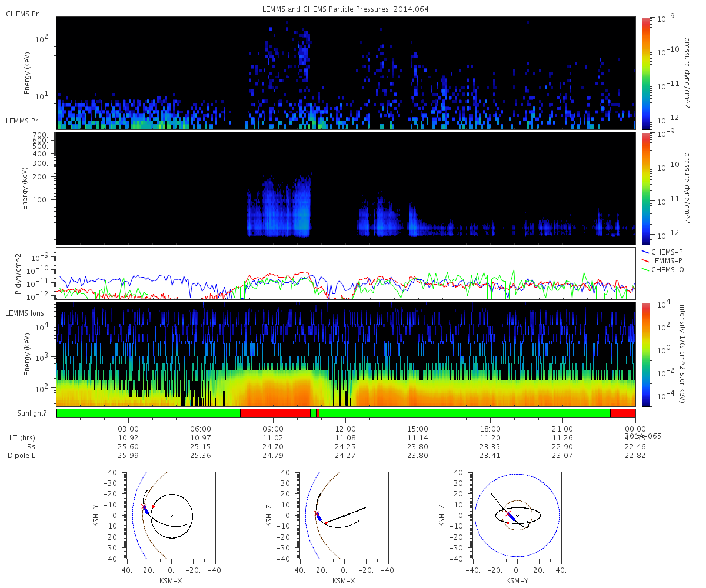Screen dimensions: 706x588
Task: Click the KSM-Y versus KSM-Z orbit plot
Action: pyautogui.click(x=517, y=515)
